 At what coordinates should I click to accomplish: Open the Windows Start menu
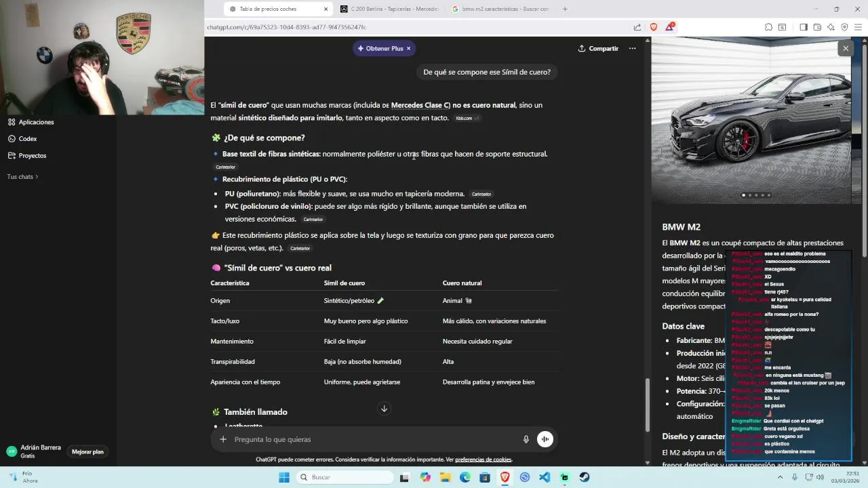pos(284,477)
